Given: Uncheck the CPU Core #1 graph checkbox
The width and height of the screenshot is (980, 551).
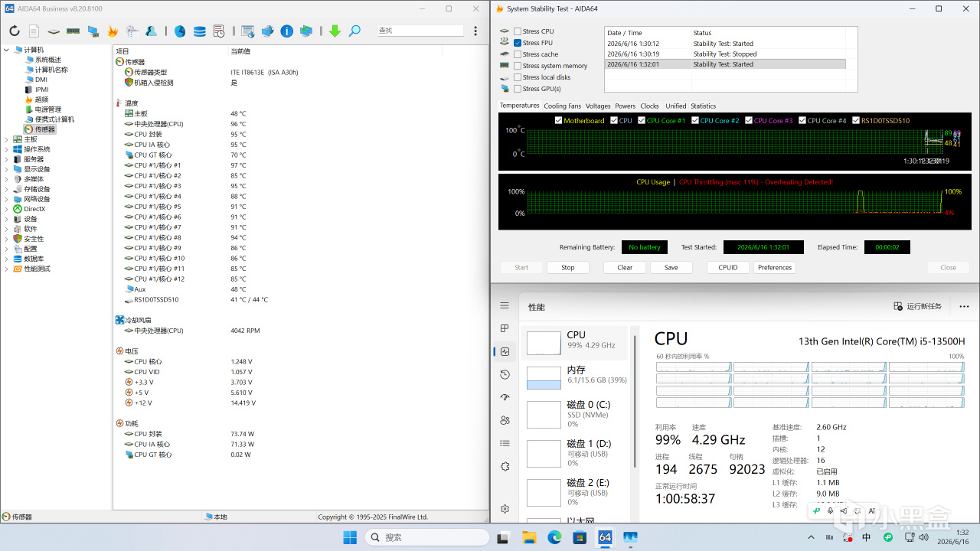Looking at the screenshot, I should tap(641, 120).
